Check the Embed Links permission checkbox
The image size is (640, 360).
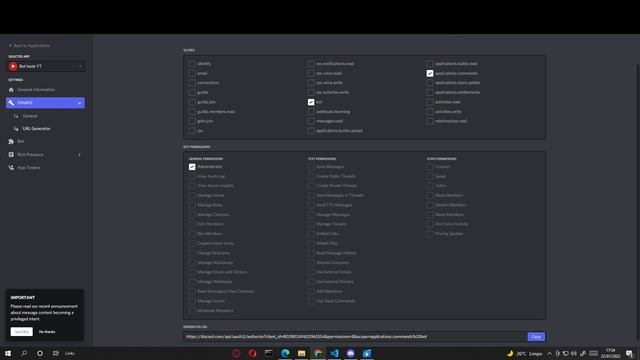pos(311,234)
